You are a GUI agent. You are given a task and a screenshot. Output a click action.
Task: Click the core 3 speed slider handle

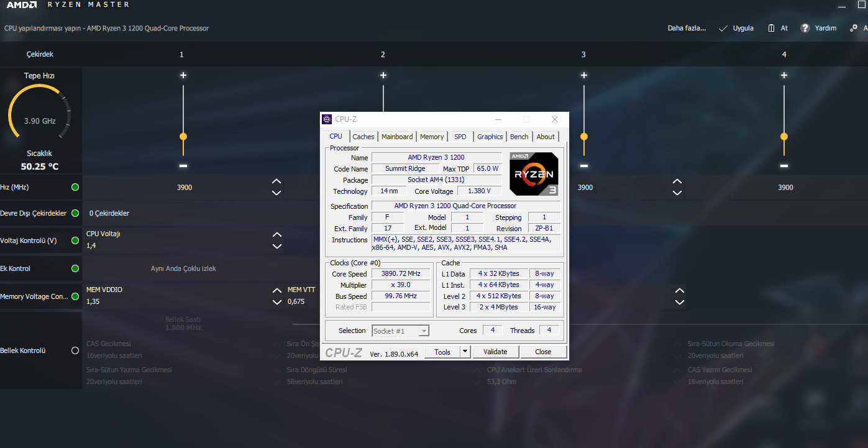[x=584, y=136]
